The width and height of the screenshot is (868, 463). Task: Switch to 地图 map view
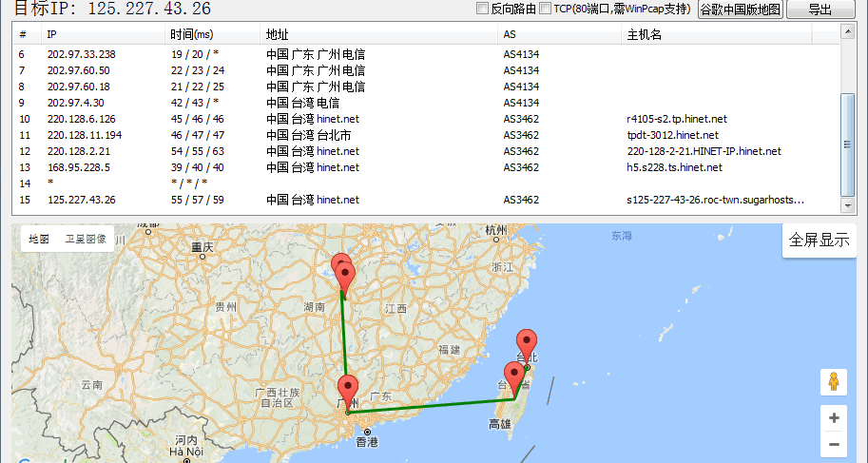(39, 239)
